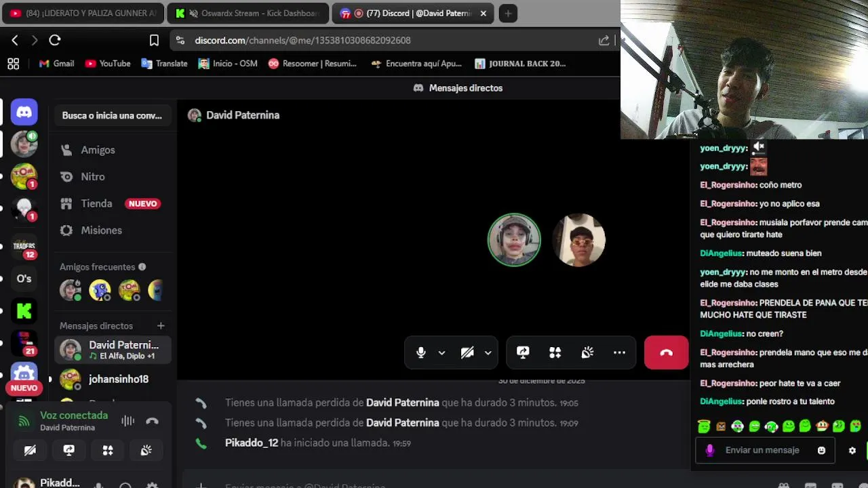Open activities launcher in call controls
Screen dimensions: 868x488
[x=555, y=352]
